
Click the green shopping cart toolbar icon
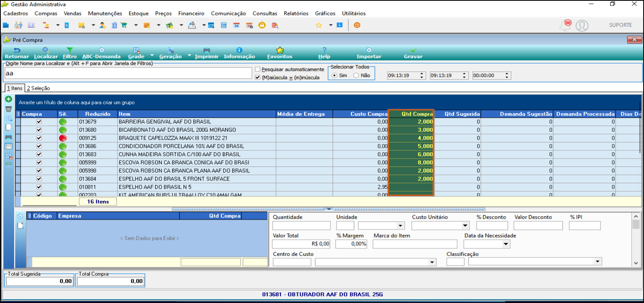tap(124, 25)
